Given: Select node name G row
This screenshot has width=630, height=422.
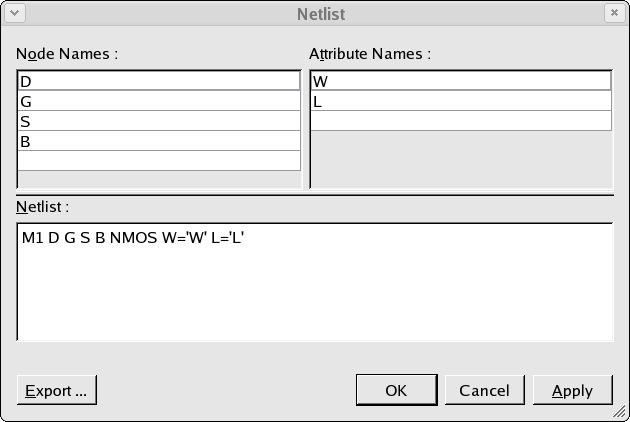Looking at the screenshot, I should (159, 101).
